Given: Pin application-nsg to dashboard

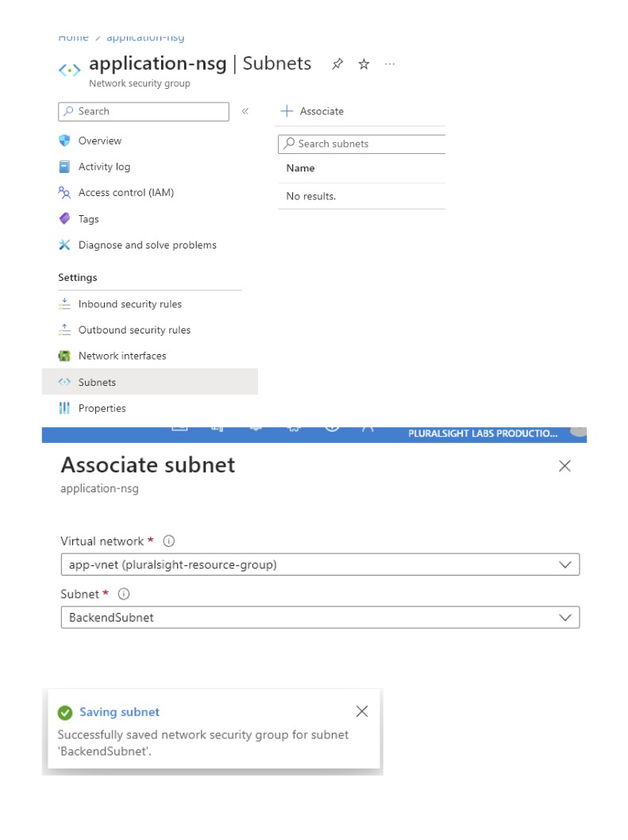Looking at the screenshot, I should click(337, 64).
